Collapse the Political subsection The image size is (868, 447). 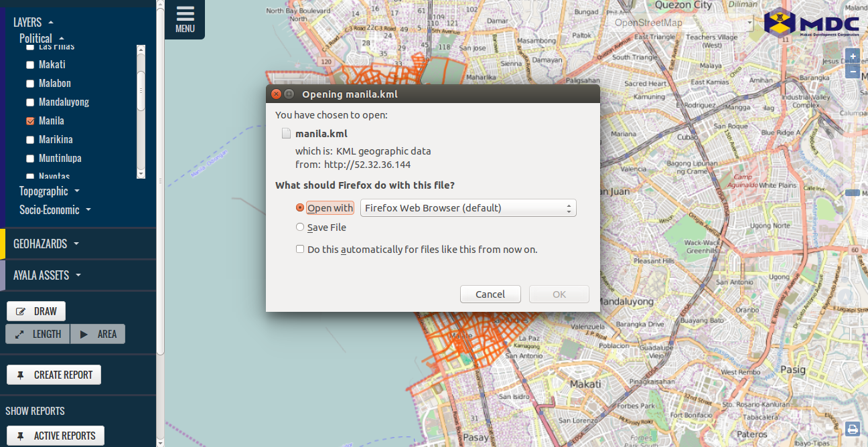pos(42,38)
